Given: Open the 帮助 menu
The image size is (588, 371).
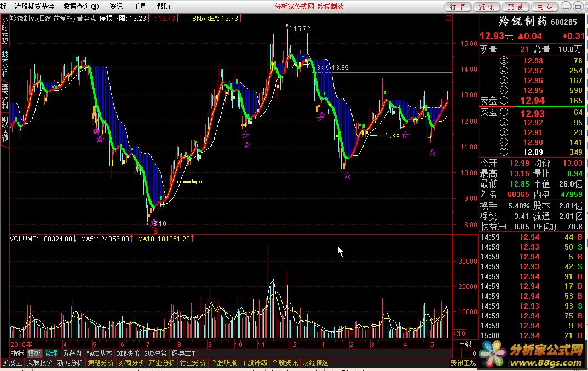Looking at the screenshot, I should point(164,7).
